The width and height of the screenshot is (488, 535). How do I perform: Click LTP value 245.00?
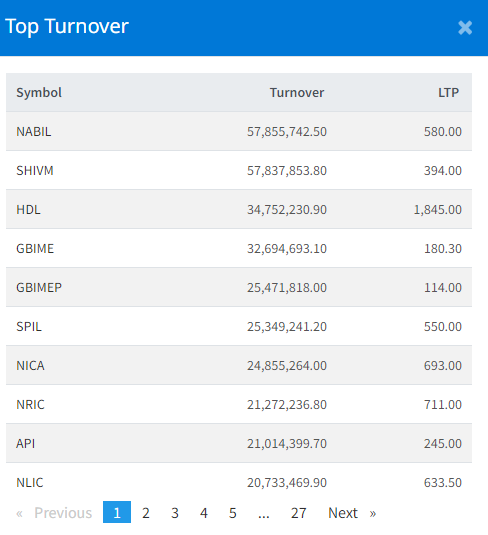click(443, 443)
